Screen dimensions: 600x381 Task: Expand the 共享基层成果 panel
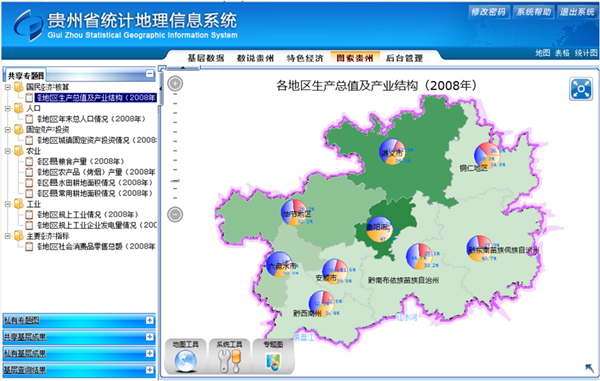[150, 337]
